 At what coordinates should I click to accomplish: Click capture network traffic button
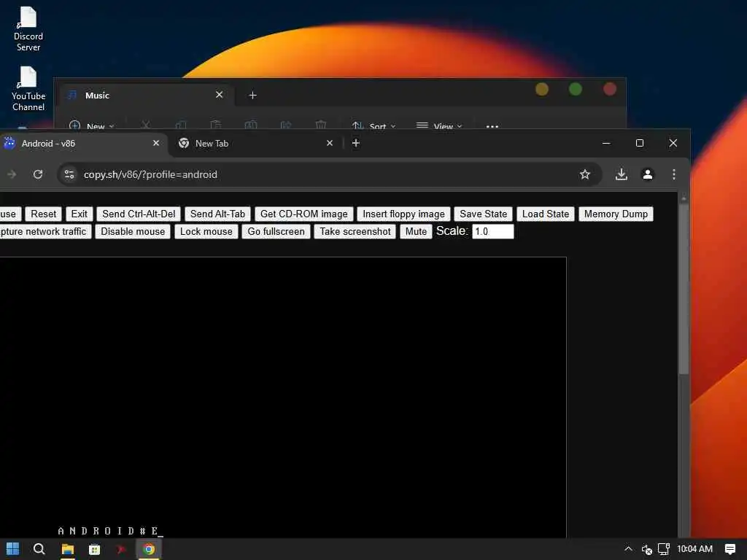click(44, 231)
